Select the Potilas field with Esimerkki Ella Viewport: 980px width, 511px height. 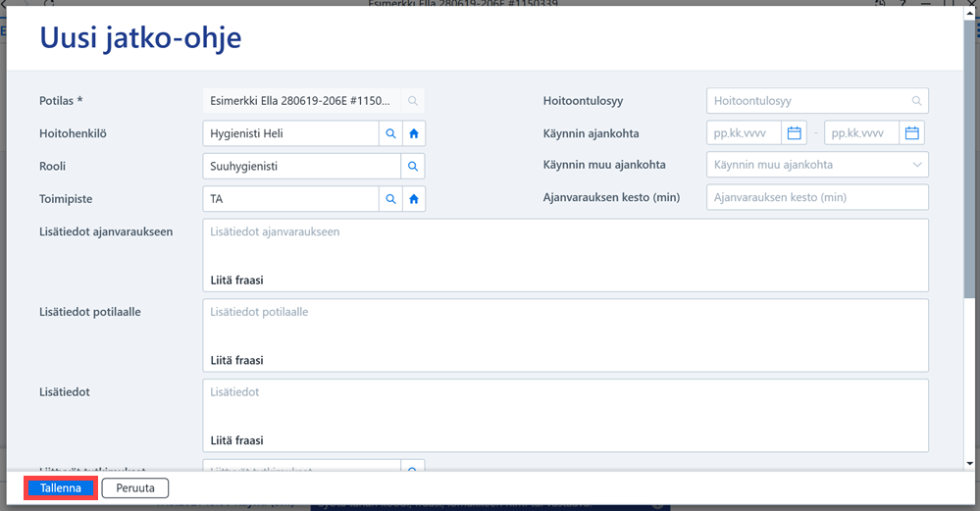(x=302, y=101)
